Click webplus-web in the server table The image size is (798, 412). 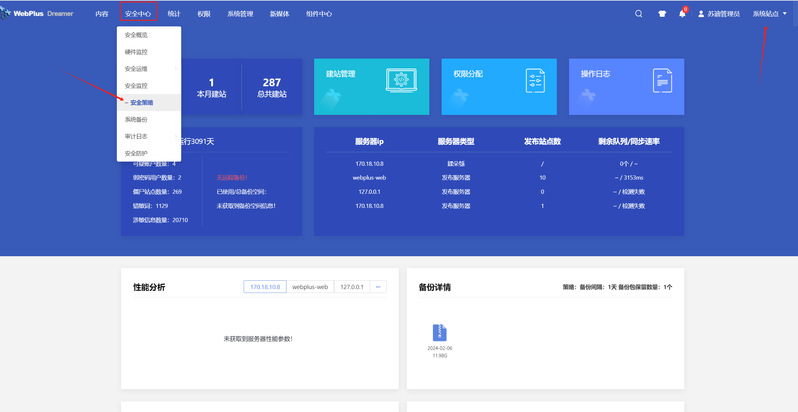pos(369,178)
